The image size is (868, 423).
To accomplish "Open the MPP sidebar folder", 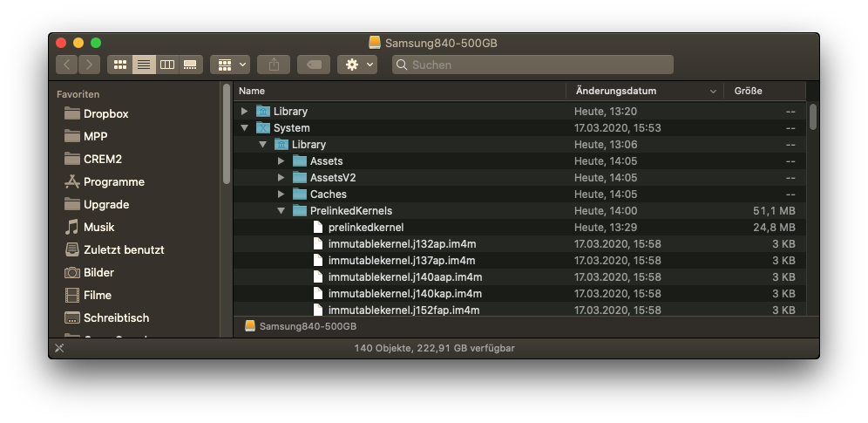I will click(85, 136).
